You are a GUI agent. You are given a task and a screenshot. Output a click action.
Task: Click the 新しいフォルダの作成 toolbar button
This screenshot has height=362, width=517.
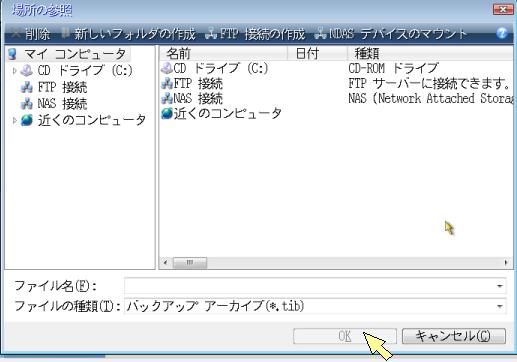(x=128, y=34)
